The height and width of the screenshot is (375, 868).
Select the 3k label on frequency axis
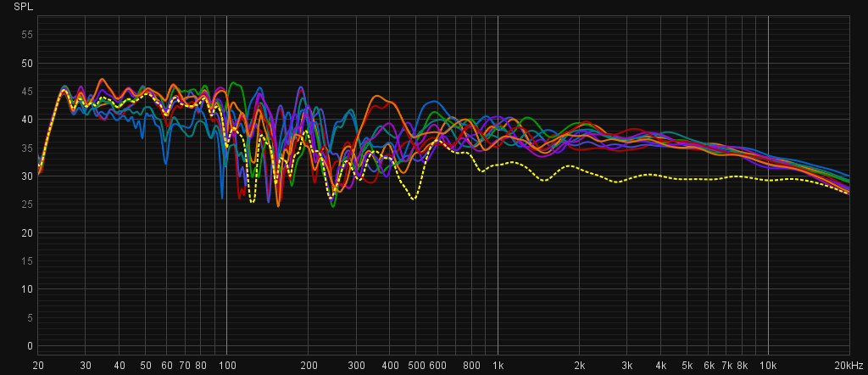click(627, 366)
